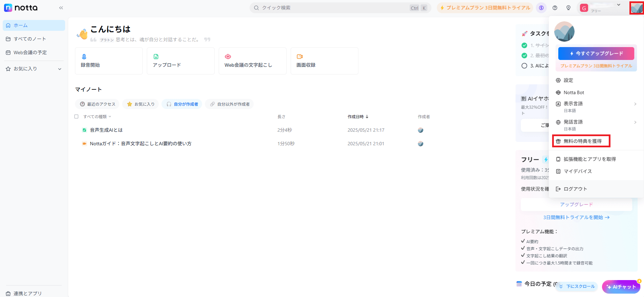Screen dimensions: 644x297
Task: Click プレミアムプラン 3日間無料トライアル in profile menu
Action: [596, 66]
